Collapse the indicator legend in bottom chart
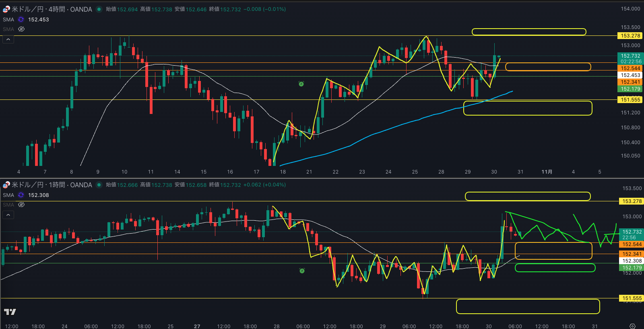 pyautogui.click(x=8, y=215)
